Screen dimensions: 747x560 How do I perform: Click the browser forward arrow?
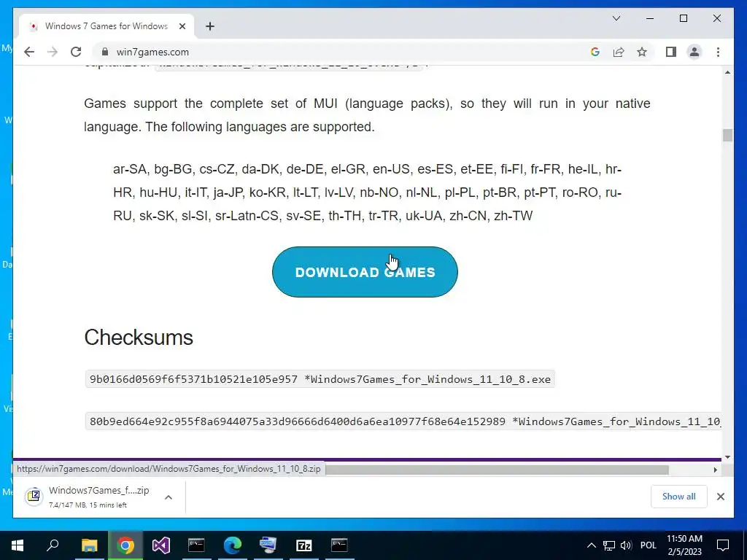(53, 52)
